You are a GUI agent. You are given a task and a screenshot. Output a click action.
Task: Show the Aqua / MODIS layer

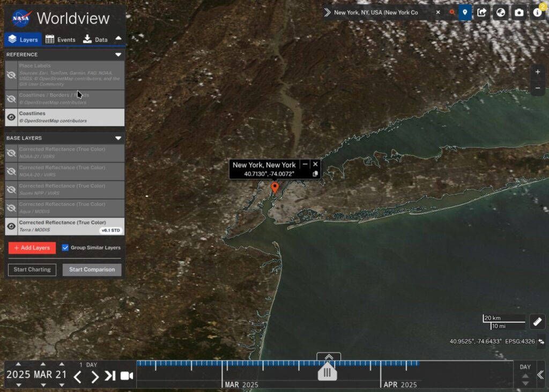(11, 208)
